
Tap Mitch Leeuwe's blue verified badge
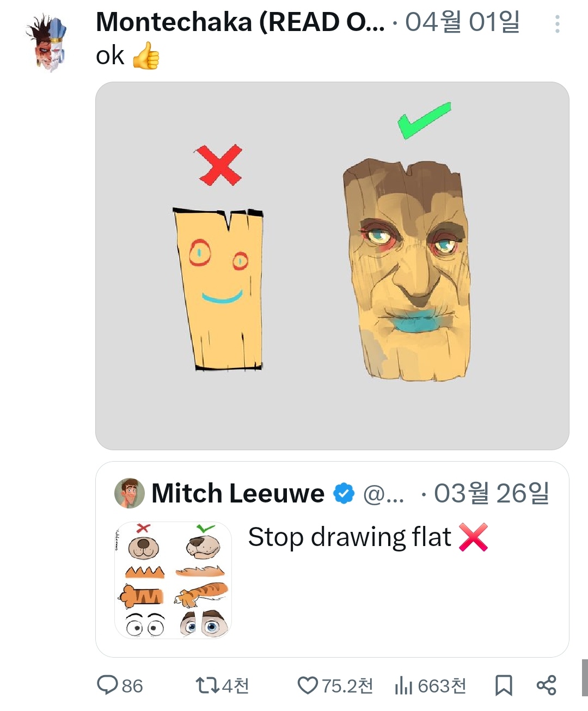tap(344, 493)
